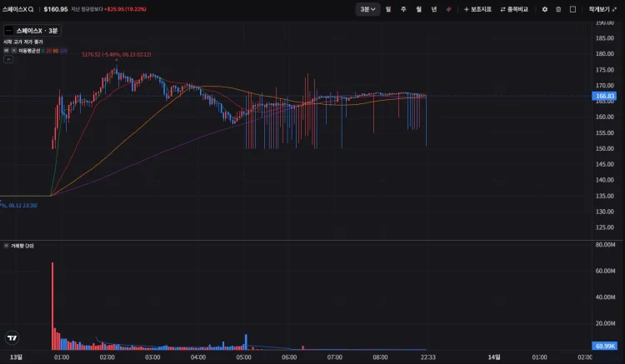Open chart settings gear icon
This screenshot has height=364, width=625.
tap(544, 9)
